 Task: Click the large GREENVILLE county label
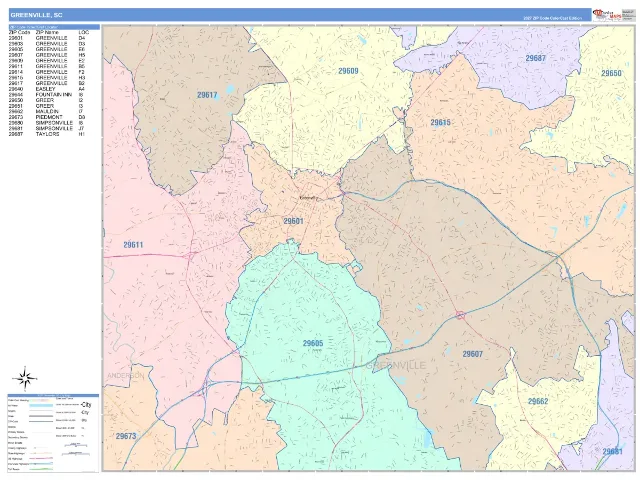tap(395, 365)
